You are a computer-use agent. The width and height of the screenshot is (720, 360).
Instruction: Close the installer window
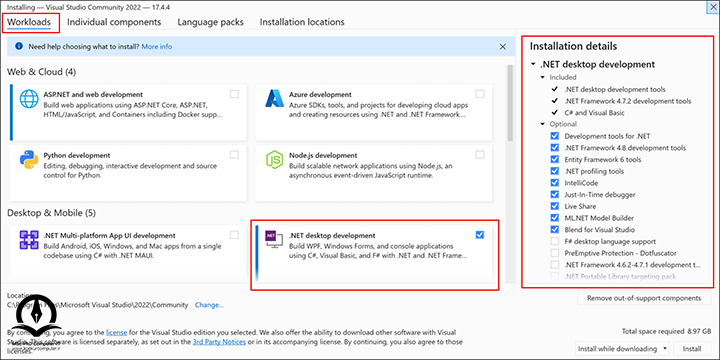pos(713,7)
